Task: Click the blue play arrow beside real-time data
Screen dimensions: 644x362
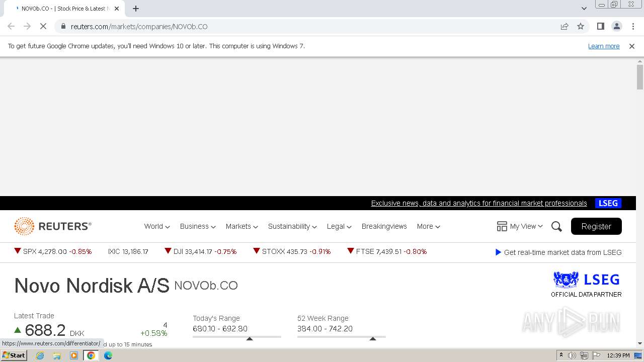Action: [498, 252]
